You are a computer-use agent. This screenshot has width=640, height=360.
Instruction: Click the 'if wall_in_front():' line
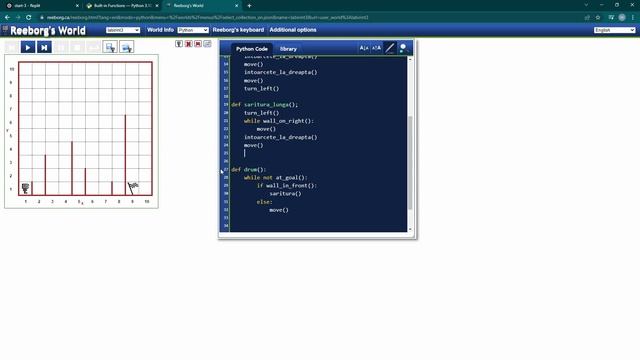click(287, 185)
